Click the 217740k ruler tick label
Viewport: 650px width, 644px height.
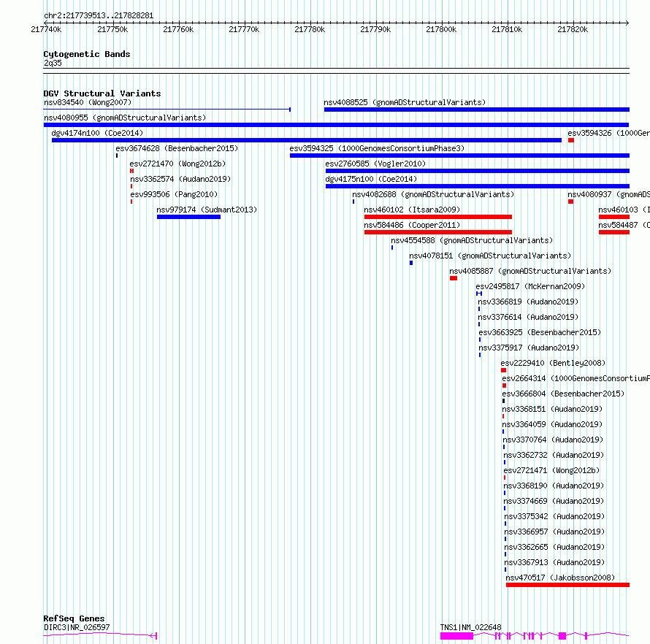point(46,29)
